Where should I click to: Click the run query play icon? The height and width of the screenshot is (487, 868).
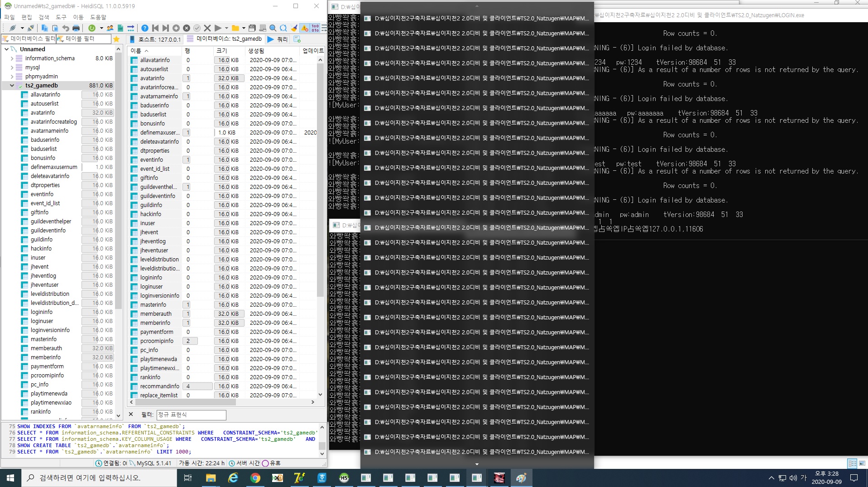coord(218,28)
